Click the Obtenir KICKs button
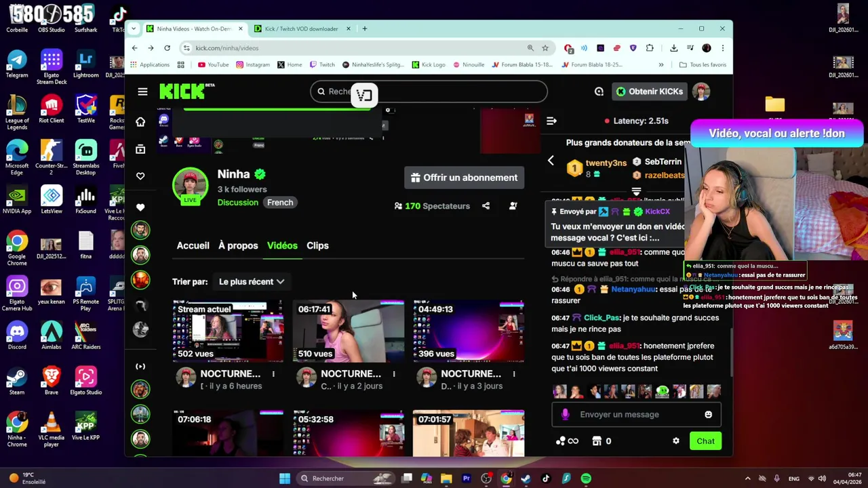 650,91
